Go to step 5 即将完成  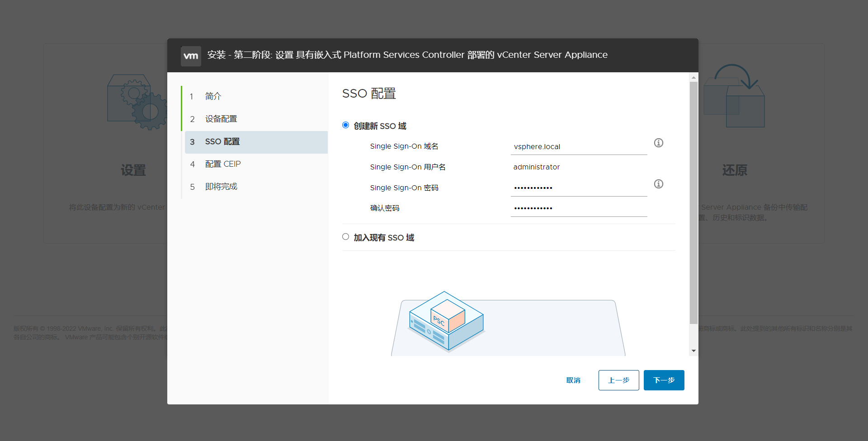tap(256, 187)
